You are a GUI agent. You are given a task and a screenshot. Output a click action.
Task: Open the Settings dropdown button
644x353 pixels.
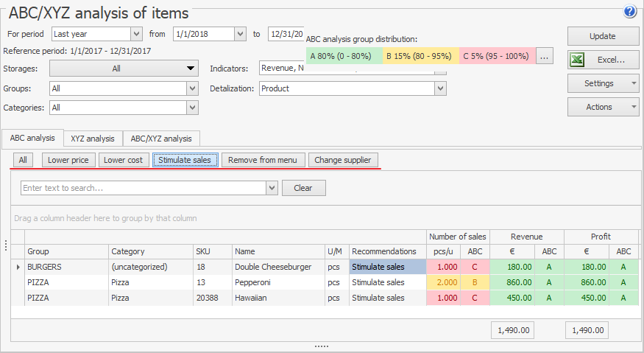pos(603,83)
